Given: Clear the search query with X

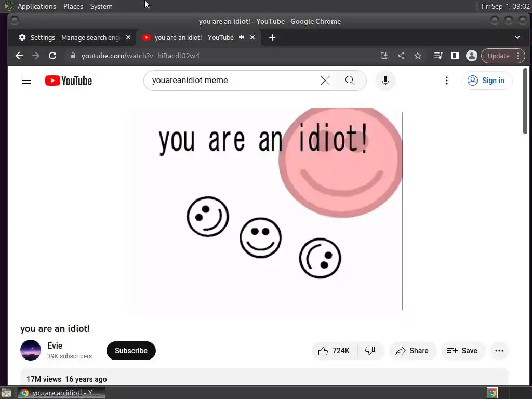Looking at the screenshot, I should pos(325,81).
